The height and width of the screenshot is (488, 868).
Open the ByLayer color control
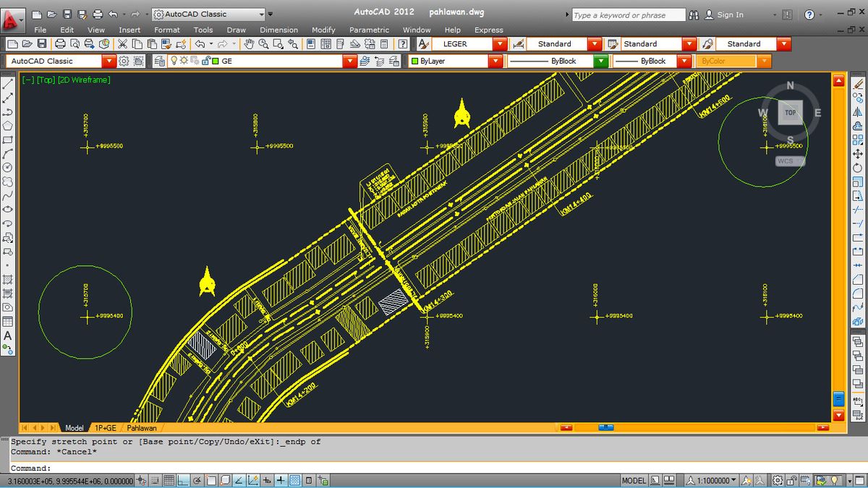(456, 61)
